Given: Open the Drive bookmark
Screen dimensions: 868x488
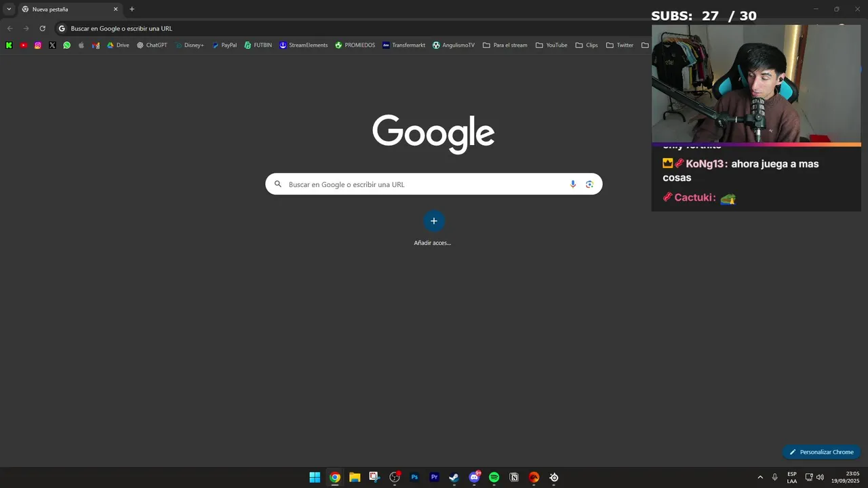Looking at the screenshot, I should [118, 45].
